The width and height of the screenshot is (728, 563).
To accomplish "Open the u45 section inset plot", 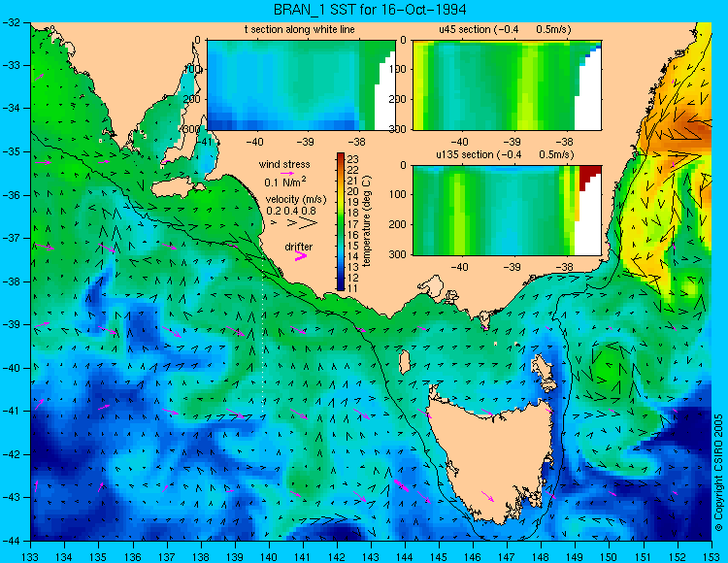I will 507,85.
